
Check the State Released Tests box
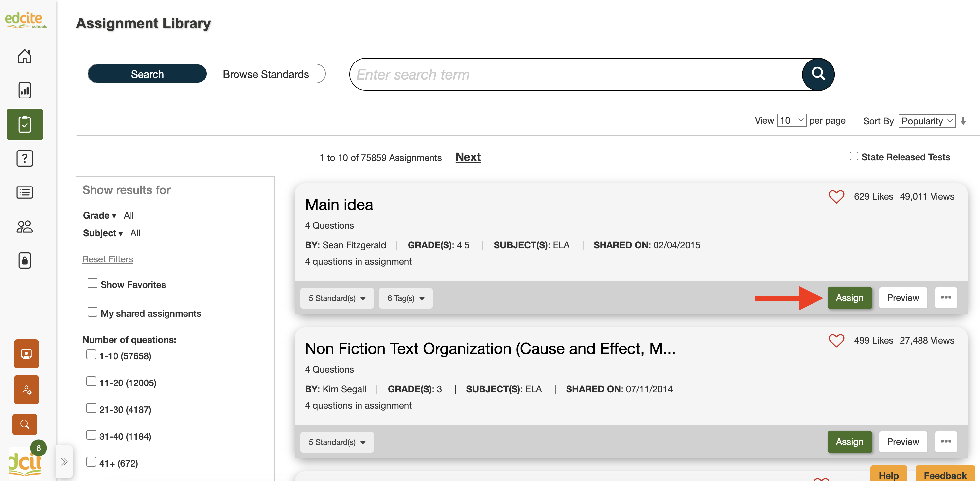(854, 156)
